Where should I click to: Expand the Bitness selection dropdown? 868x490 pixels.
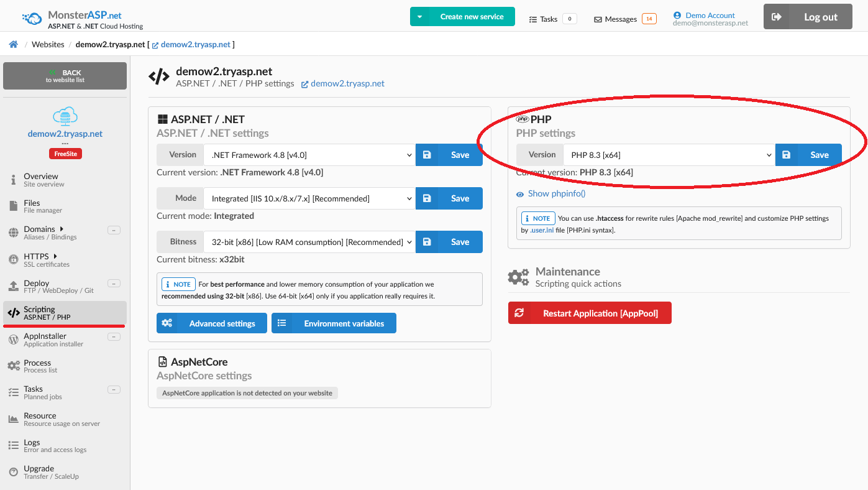click(309, 242)
